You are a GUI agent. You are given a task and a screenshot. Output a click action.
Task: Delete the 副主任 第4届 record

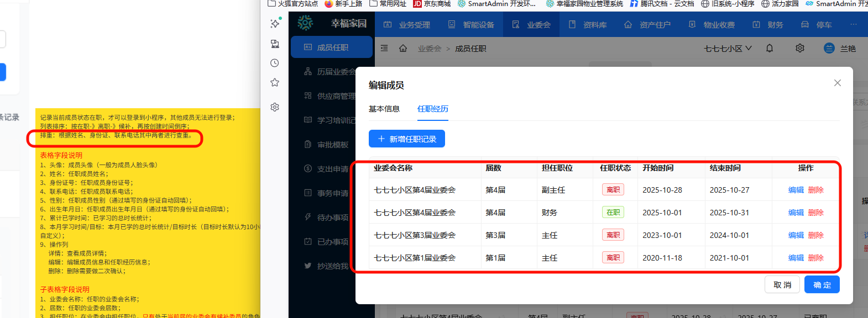[816, 190]
